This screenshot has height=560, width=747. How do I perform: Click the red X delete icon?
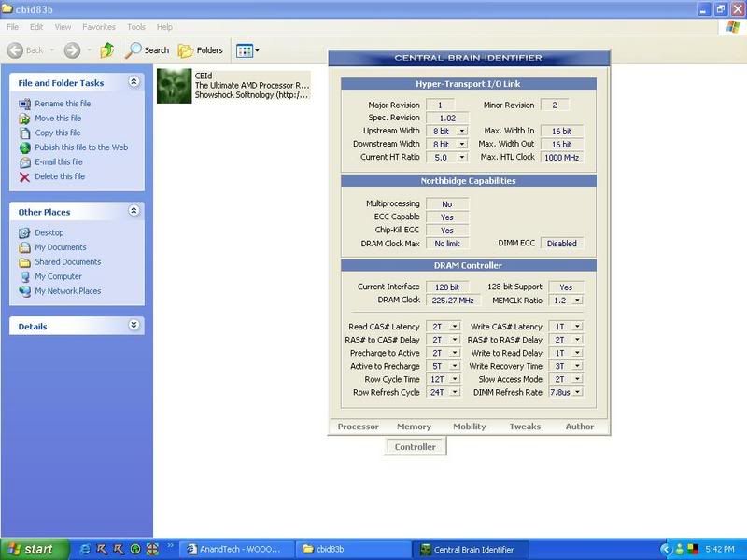pos(25,177)
